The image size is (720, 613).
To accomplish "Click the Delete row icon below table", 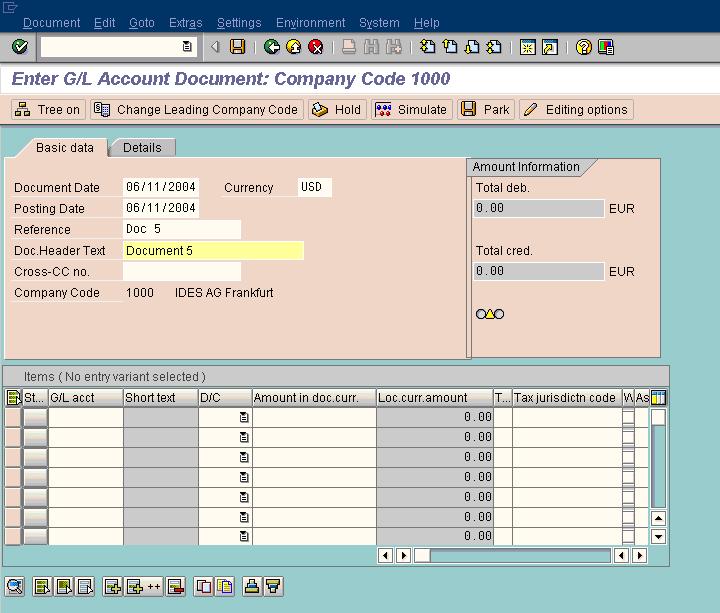I will pyautogui.click(x=176, y=587).
